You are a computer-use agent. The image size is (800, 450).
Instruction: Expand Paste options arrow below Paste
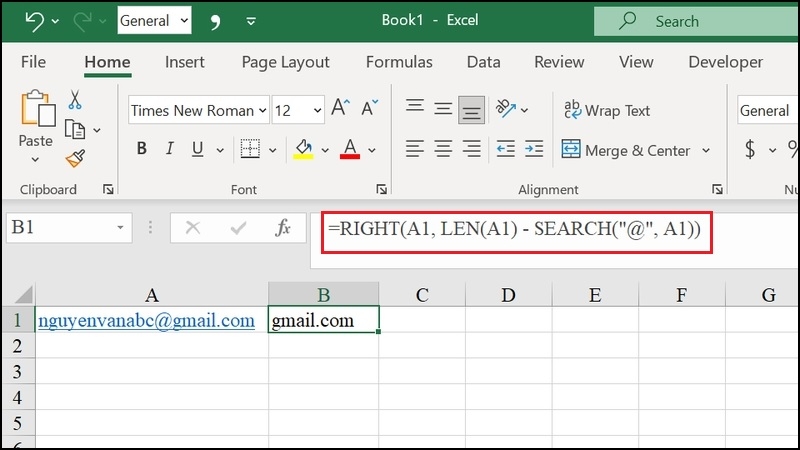pyautogui.click(x=35, y=160)
